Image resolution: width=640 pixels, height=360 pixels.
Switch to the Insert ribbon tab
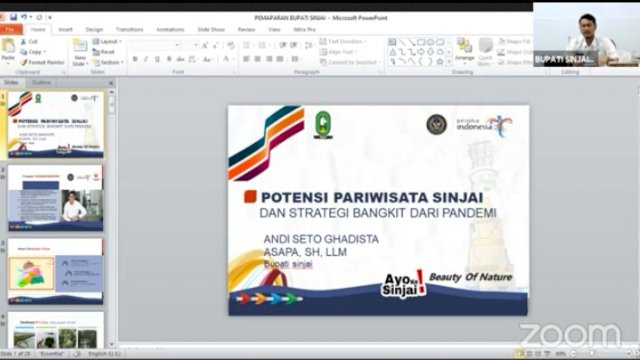[65, 30]
